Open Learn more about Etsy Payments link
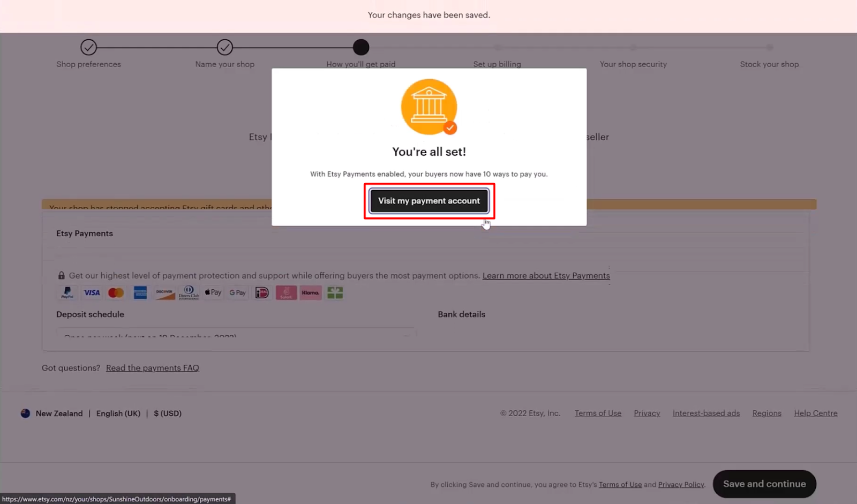 pos(546,275)
